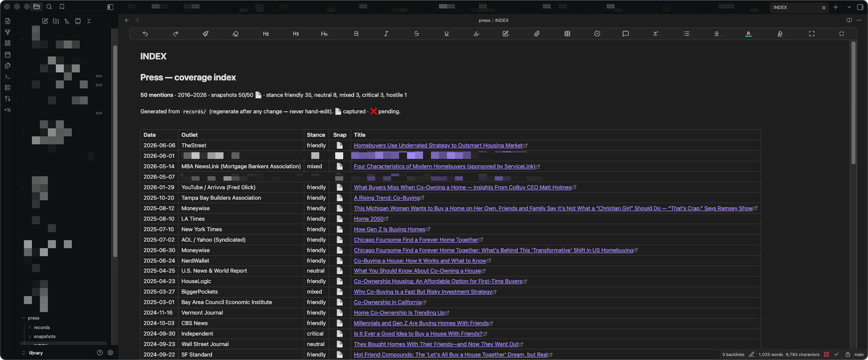
Task: Clear formatting with the eraser icon
Action: (x=235, y=33)
